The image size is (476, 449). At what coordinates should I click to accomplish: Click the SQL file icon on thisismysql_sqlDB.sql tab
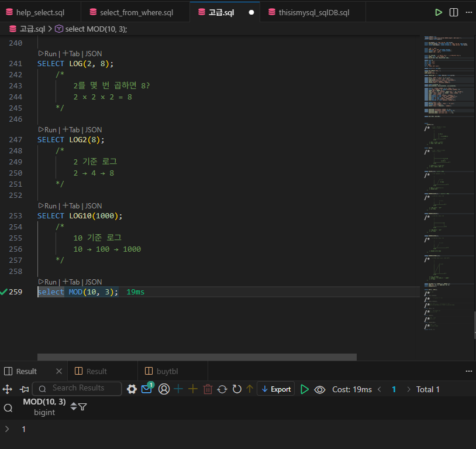point(272,12)
